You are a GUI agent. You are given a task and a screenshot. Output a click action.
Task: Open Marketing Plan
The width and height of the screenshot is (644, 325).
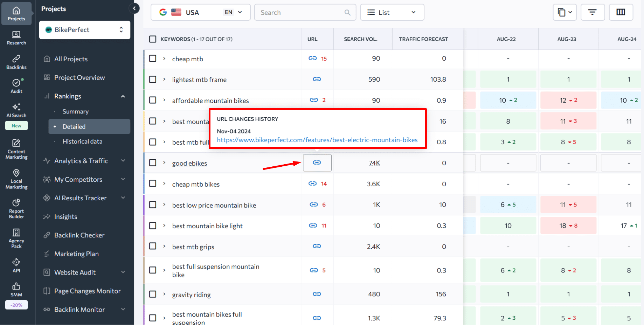pyautogui.click(x=76, y=254)
